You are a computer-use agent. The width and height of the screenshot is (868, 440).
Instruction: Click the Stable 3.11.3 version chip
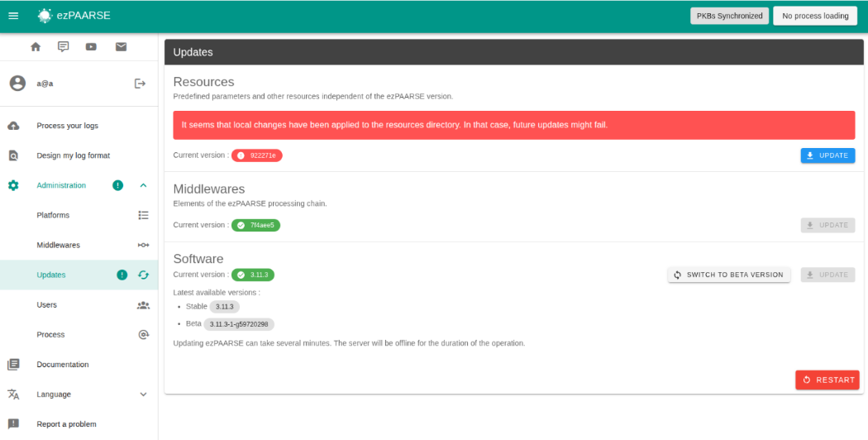tap(225, 307)
